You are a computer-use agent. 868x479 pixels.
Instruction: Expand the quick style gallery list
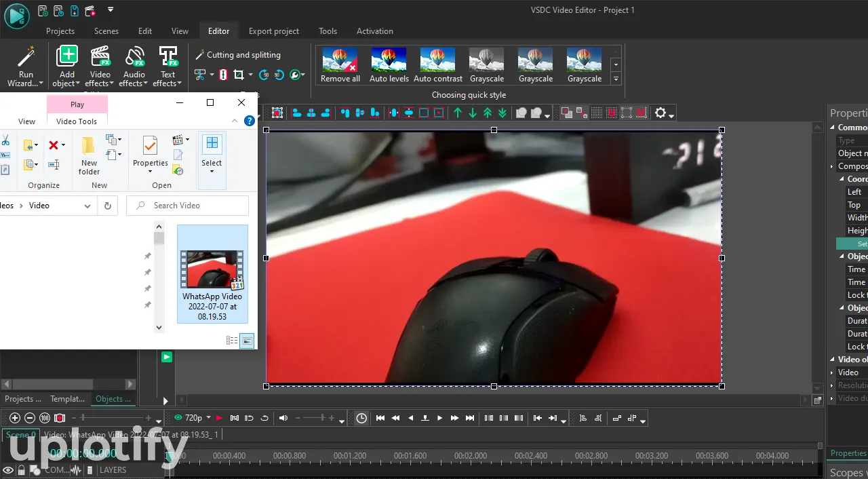pyautogui.click(x=616, y=79)
